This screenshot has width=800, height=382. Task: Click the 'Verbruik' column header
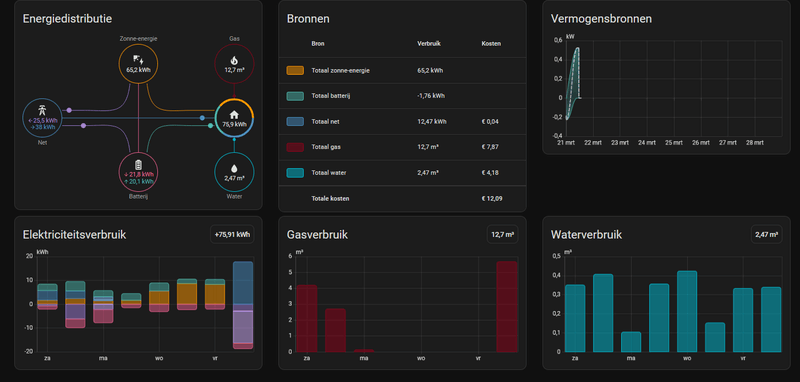429,44
